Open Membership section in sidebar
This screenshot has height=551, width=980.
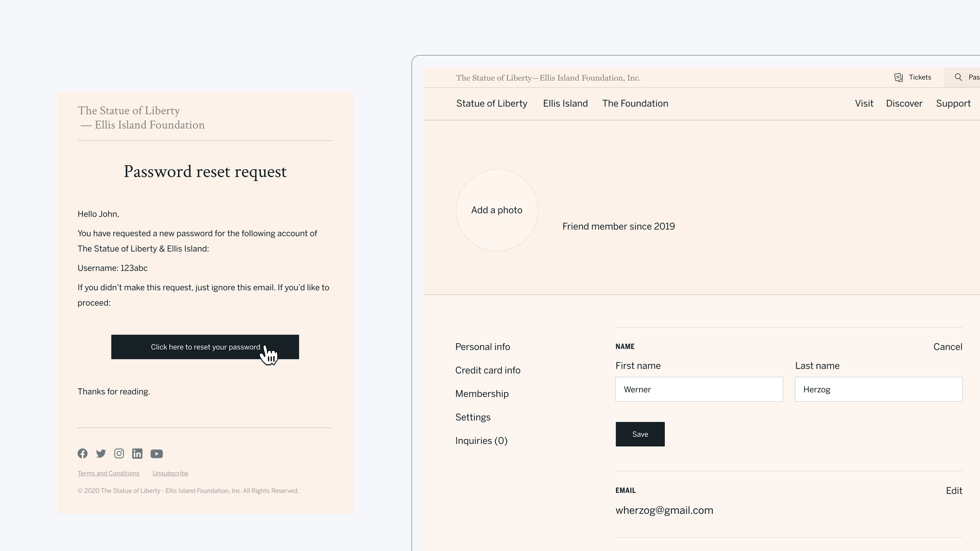coord(482,394)
